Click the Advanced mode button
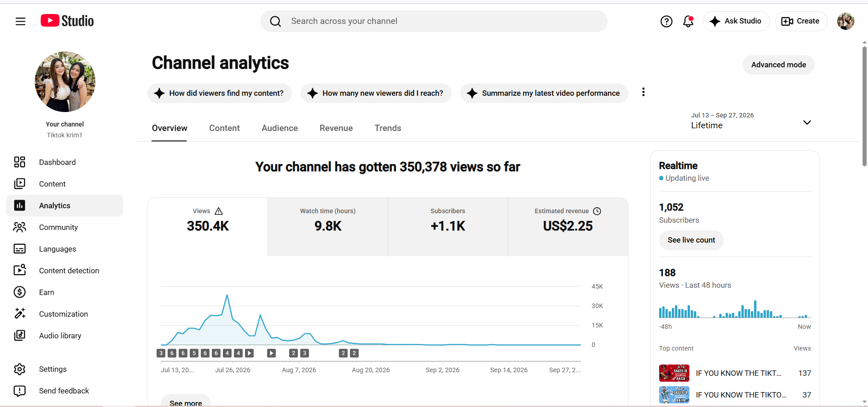 coord(778,65)
